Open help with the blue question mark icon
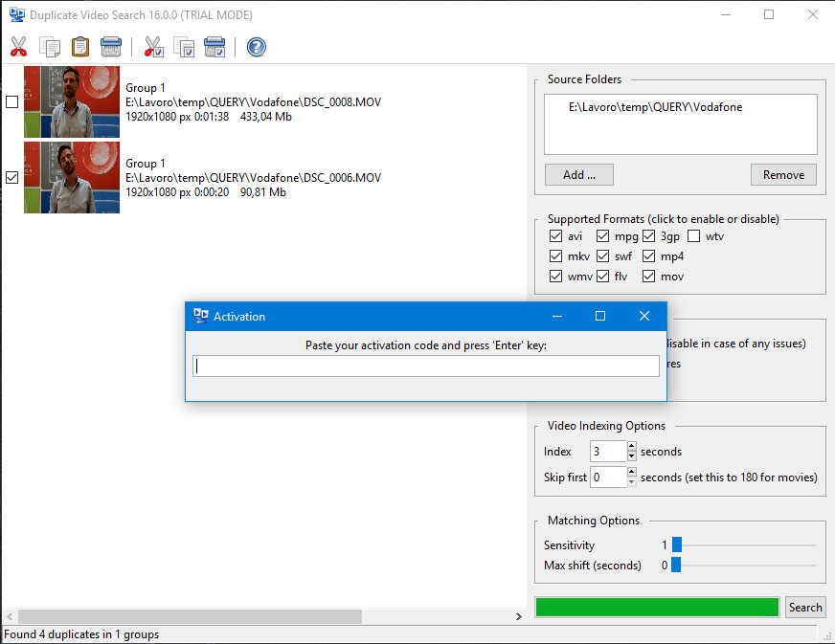The width and height of the screenshot is (835, 644). pos(257,47)
